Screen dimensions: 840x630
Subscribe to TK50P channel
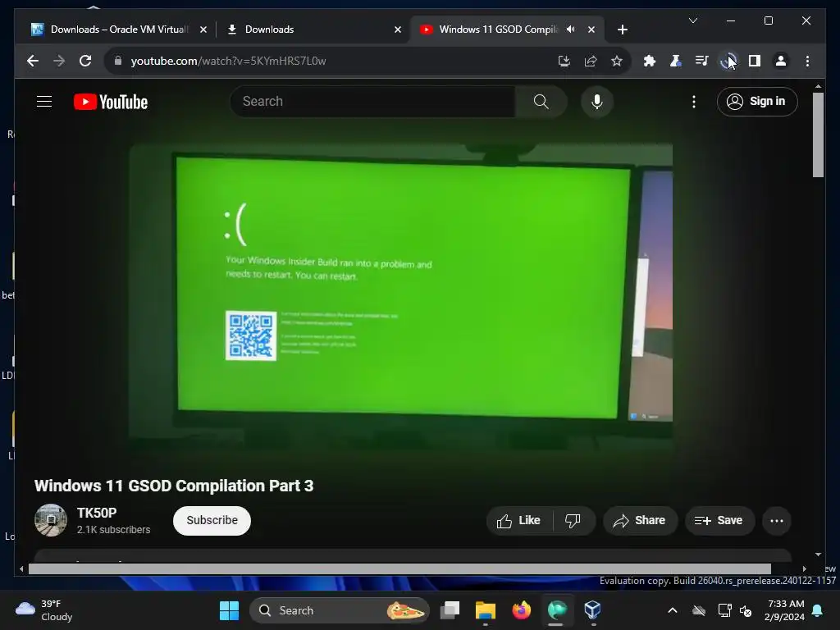coord(212,520)
